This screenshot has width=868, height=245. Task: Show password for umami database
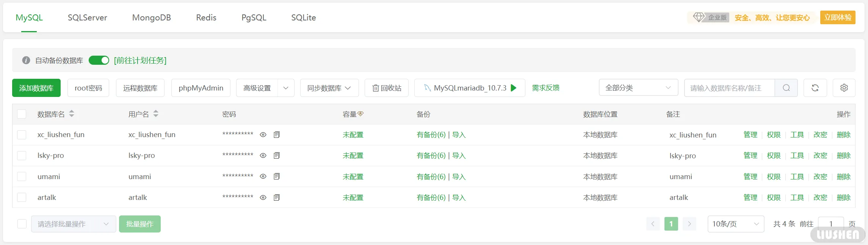(x=263, y=176)
